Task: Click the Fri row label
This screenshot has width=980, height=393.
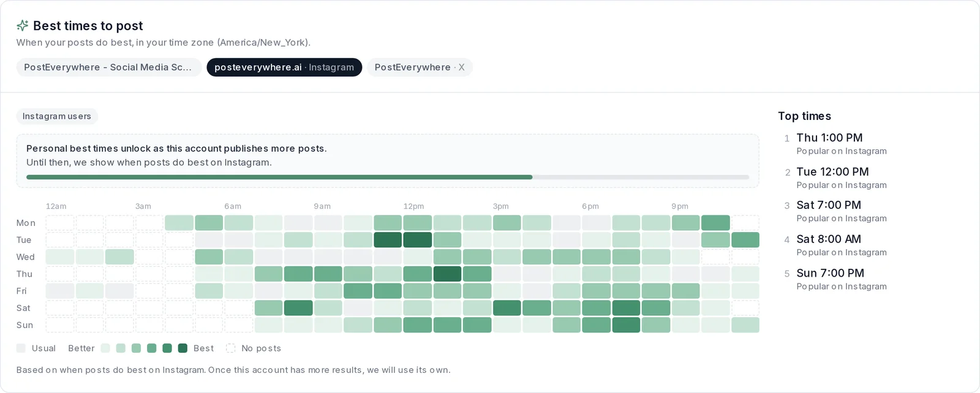Action: click(x=22, y=291)
